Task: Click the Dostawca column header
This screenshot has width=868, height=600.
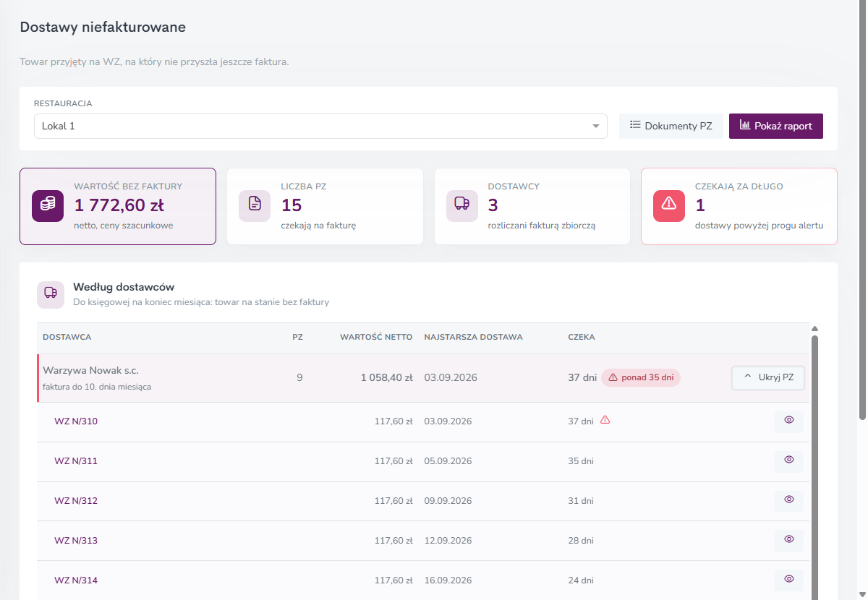Action: [x=67, y=337]
